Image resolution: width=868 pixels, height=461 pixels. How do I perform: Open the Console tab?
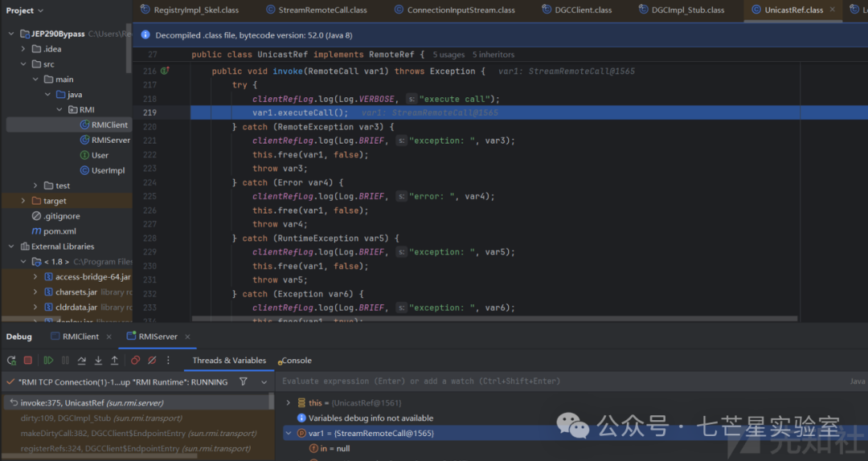[295, 361]
